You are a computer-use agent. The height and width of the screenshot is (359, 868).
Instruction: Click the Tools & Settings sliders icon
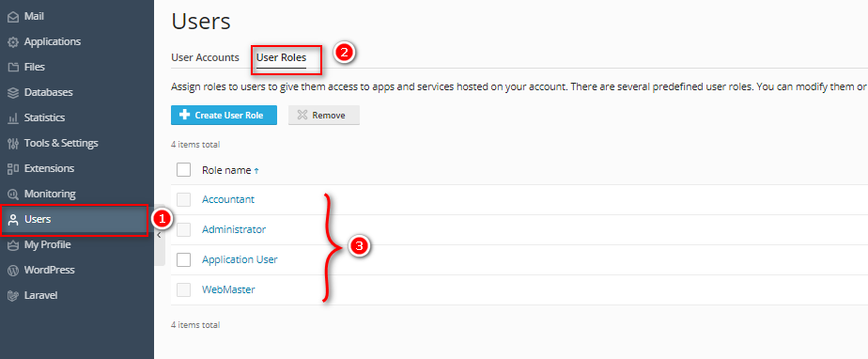tap(13, 144)
